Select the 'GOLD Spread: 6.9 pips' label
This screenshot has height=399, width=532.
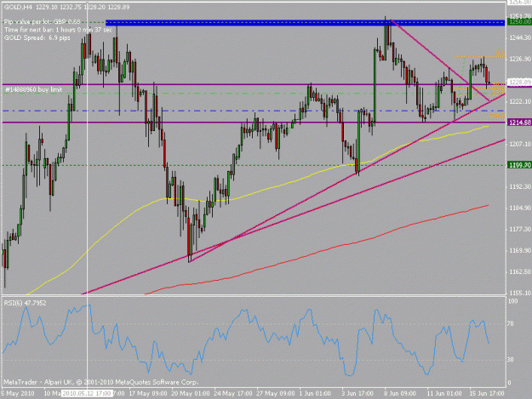pos(37,37)
